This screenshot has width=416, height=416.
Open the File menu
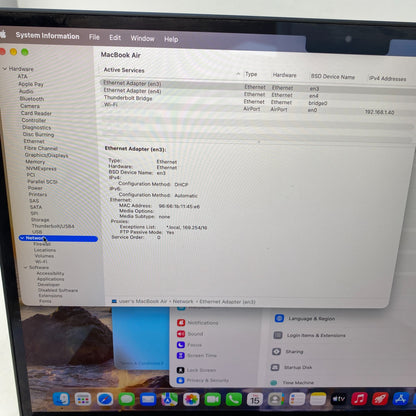coord(94,37)
